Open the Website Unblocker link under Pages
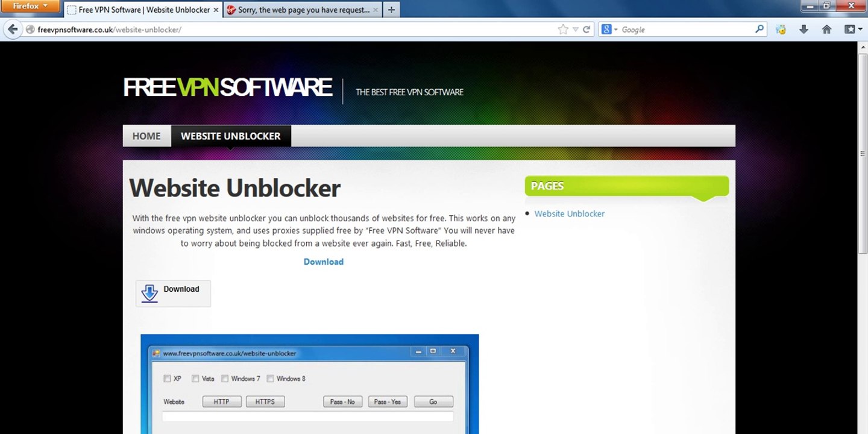 click(x=570, y=213)
